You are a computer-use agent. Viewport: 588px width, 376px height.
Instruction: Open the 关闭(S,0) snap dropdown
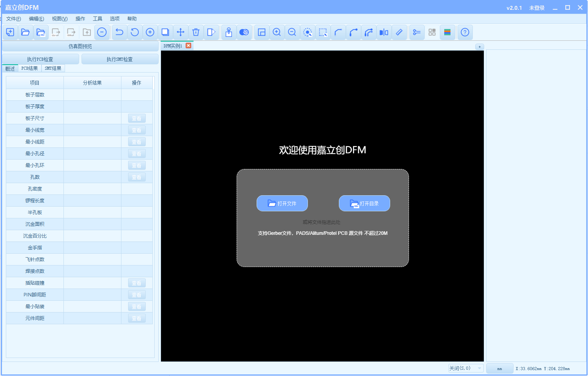465,368
